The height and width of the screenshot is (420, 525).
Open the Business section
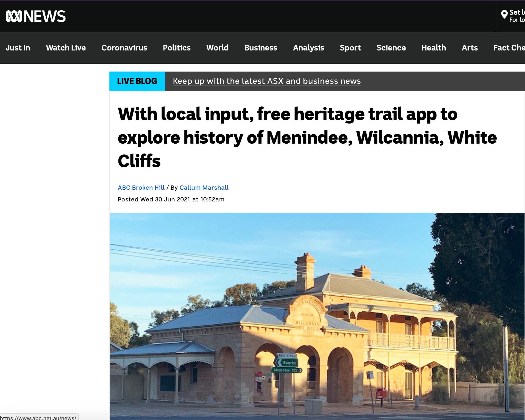point(261,48)
